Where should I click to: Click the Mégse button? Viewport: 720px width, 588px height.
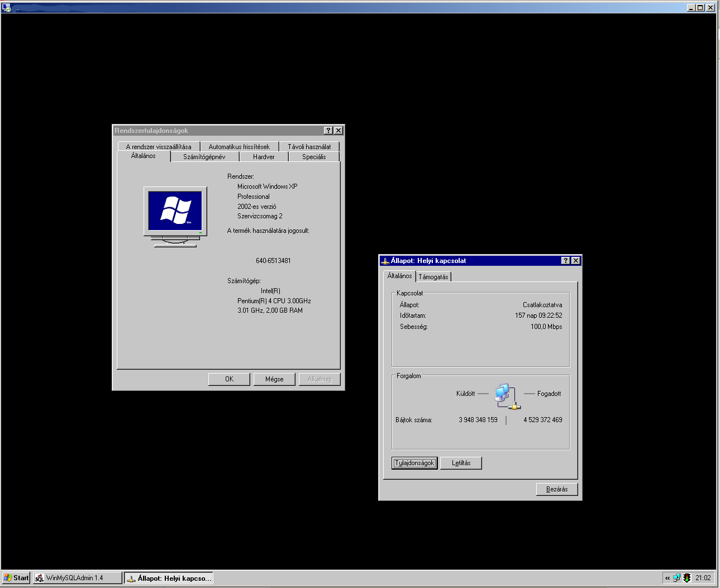click(274, 379)
